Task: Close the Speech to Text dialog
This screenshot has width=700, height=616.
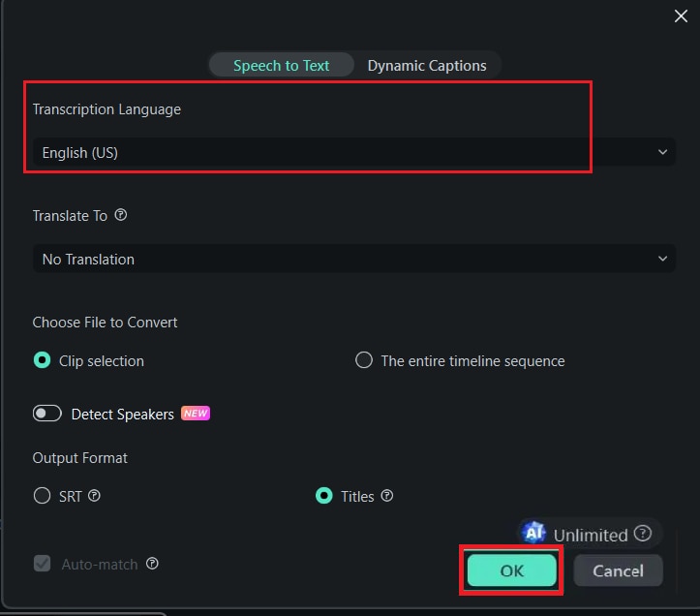Action: [681, 15]
